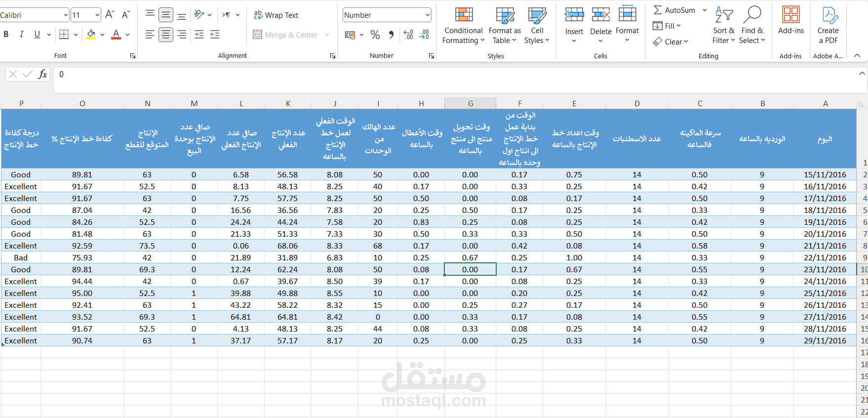Apply Percent Style
The image size is (868, 418).
click(375, 35)
